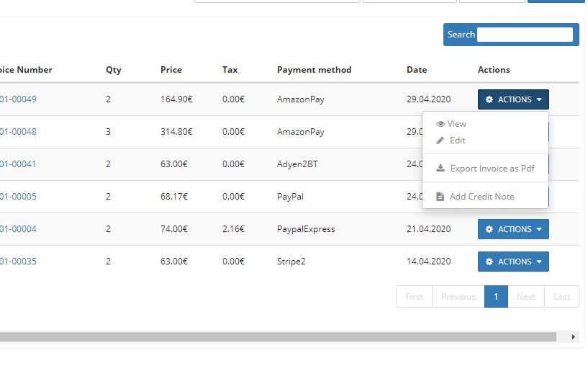588x379 pixels.
Task: Click tax cell 2.16€
Action: [233, 229]
